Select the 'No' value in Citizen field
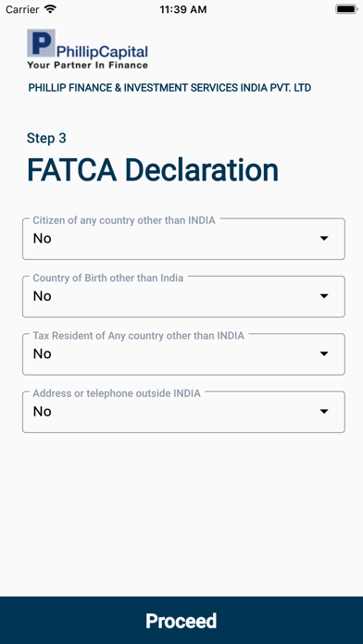 click(x=42, y=238)
